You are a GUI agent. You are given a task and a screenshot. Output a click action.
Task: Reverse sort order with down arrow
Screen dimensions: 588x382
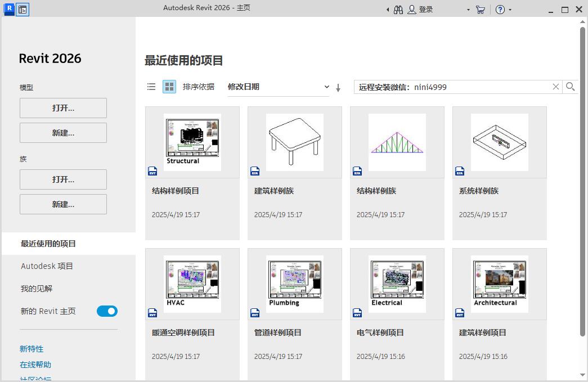click(x=338, y=88)
